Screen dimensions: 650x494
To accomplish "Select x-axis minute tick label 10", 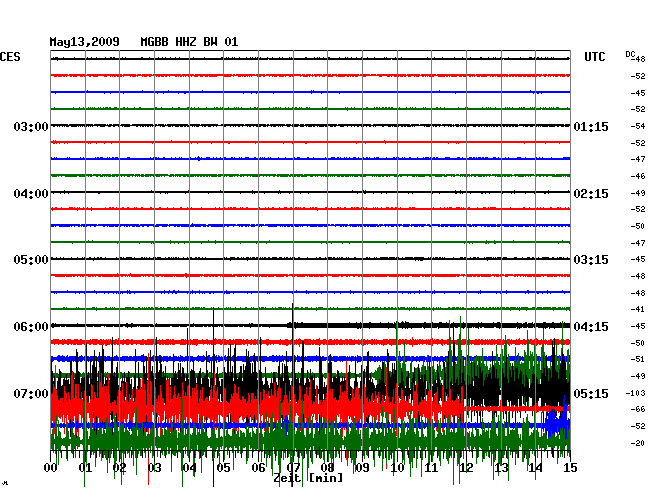I will (x=397, y=468).
